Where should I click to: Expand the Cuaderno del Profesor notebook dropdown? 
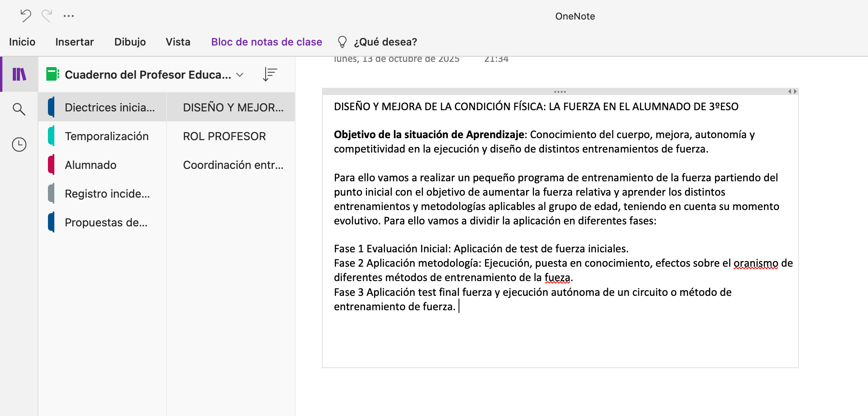(240, 75)
